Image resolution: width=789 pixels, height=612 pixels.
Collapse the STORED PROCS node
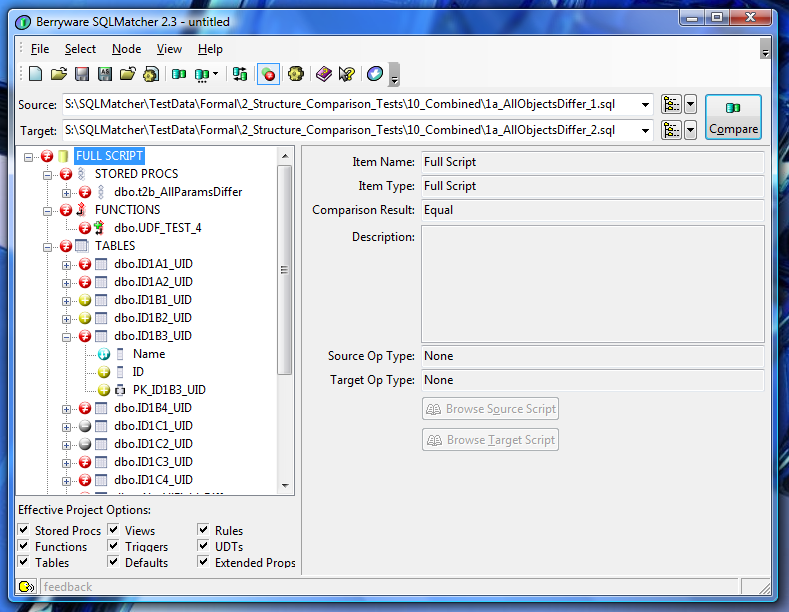pos(47,175)
